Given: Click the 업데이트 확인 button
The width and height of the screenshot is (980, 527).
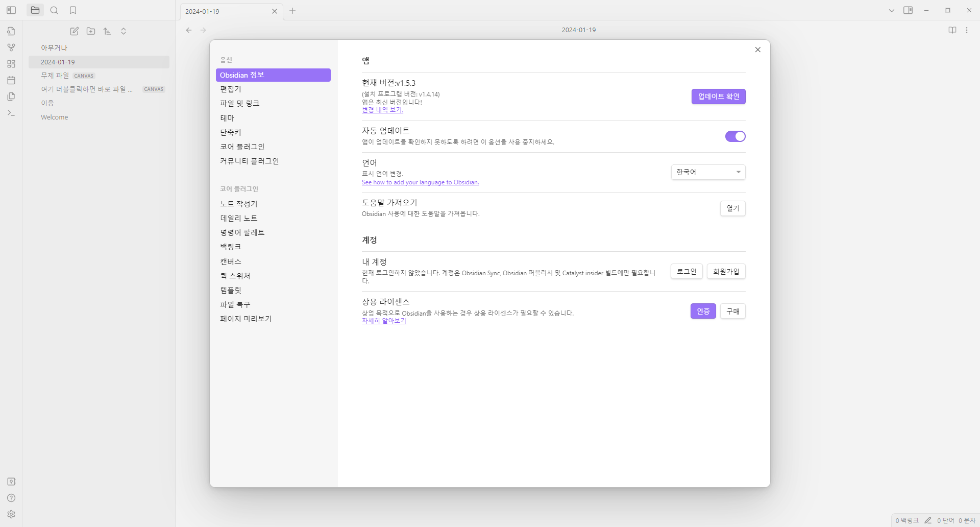Looking at the screenshot, I should [x=719, y=97].
